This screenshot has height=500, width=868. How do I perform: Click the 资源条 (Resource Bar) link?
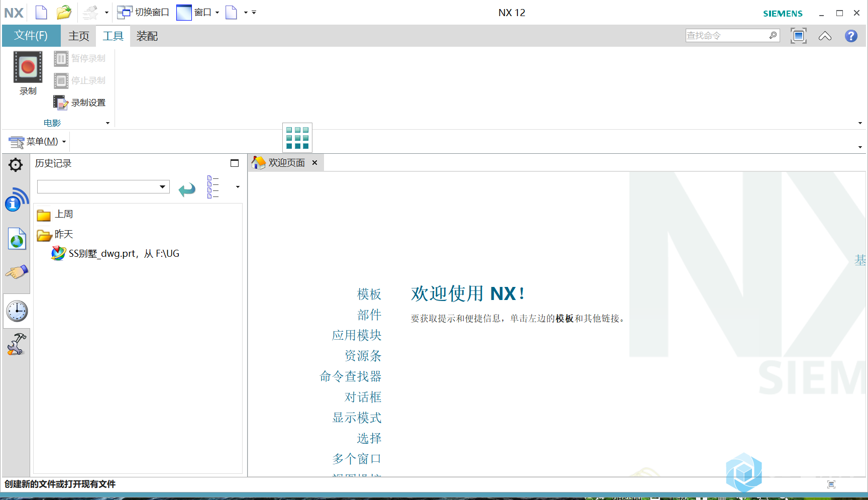[x=363, y=356]
